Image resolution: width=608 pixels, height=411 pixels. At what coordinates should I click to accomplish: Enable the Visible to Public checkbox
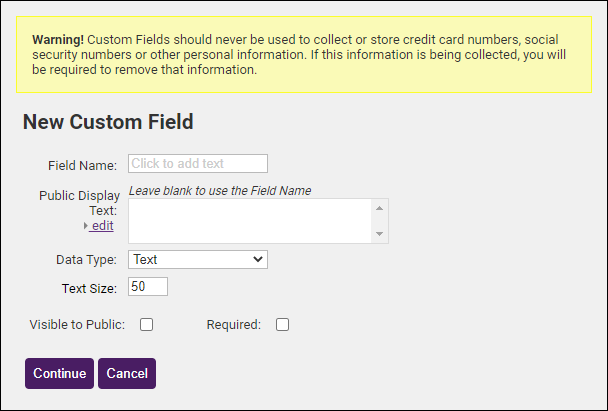click(x=146, y=324)
